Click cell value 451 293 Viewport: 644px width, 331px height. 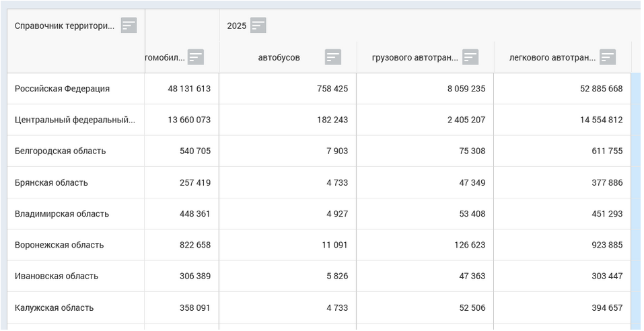pyautogui.click(x=608, y=214)
